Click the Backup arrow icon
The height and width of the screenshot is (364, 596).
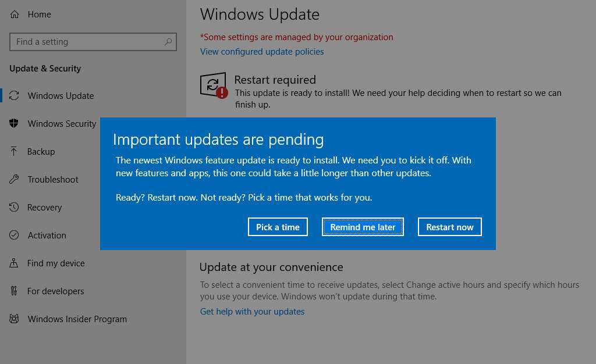tap(14, 151)
